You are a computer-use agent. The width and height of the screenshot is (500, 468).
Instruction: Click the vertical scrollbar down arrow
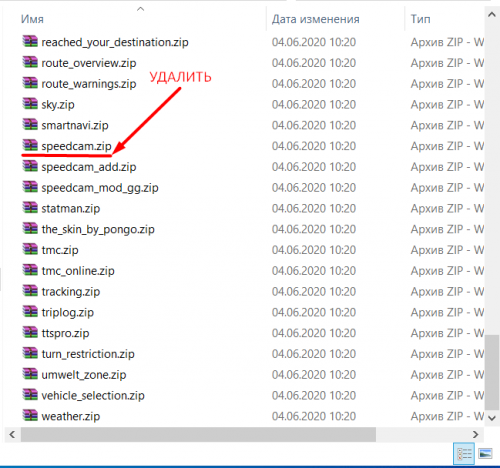(492, 418)
